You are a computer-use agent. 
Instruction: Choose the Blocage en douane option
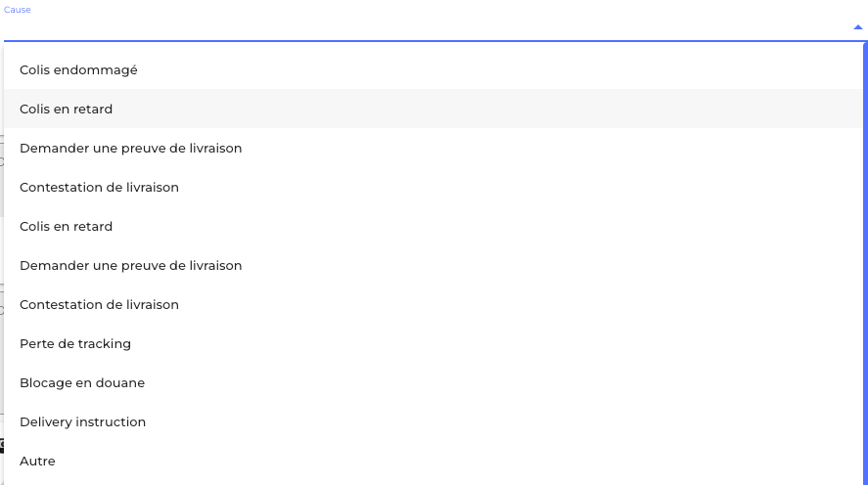point(82,383)
